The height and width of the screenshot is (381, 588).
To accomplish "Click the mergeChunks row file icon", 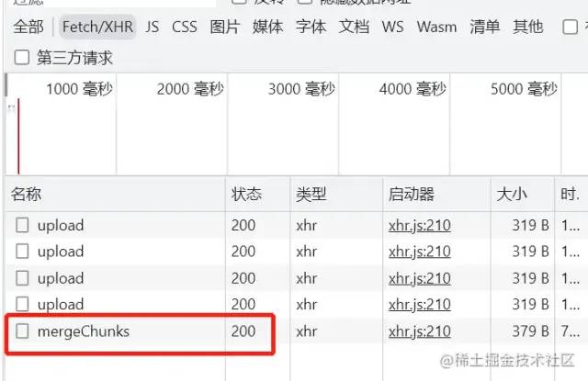I will click(x=22, y=331).
